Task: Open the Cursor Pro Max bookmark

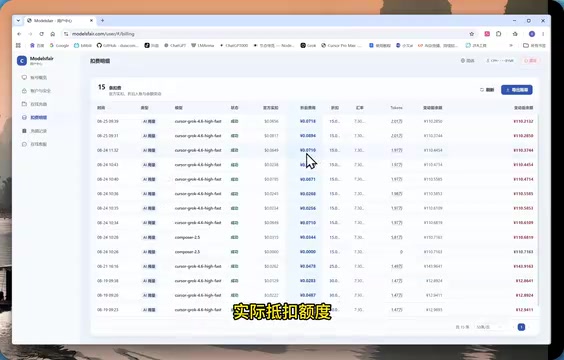Action: (x=341, y=45)
